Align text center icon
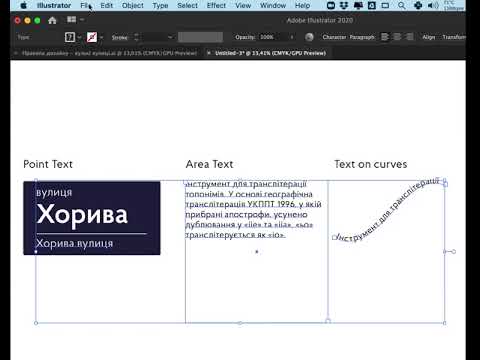Viewport: 480px width, 360px height. [397, 37]
